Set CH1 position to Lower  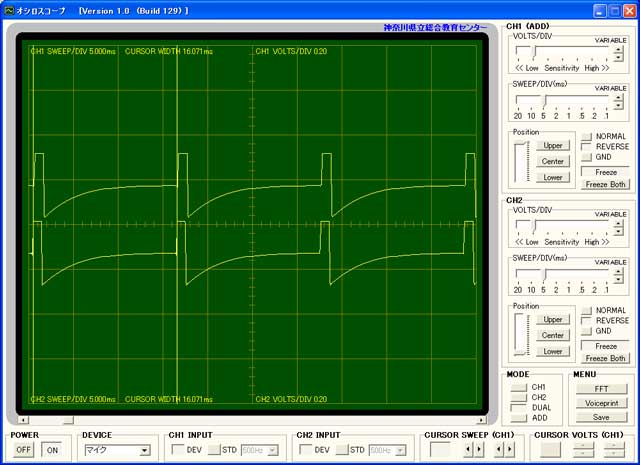[x=553, y=177]
